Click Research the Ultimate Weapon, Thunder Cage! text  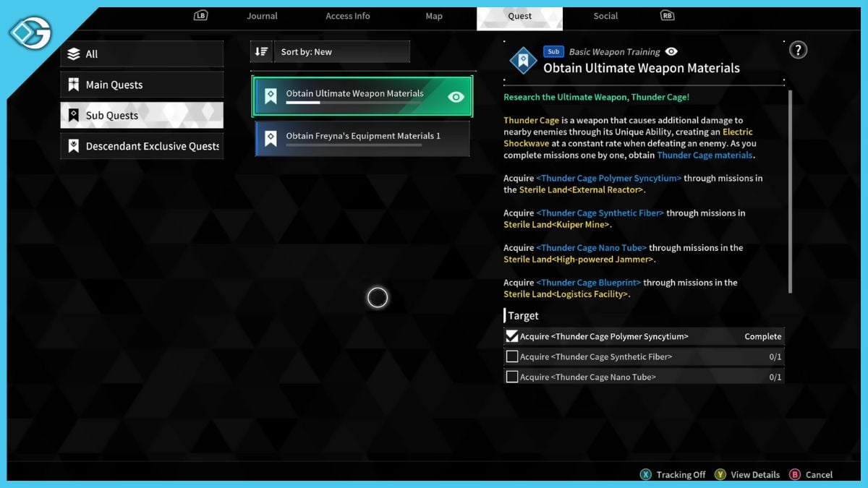(597, 97)
